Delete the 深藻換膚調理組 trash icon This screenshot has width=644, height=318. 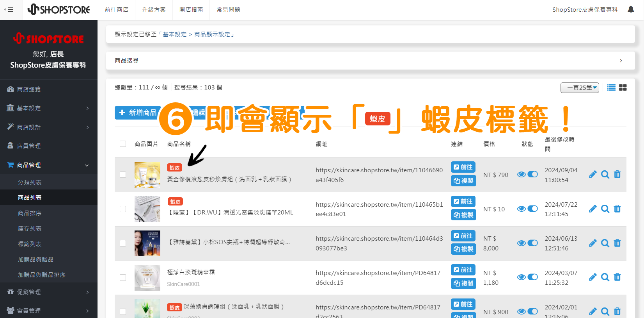click(617, 311)
